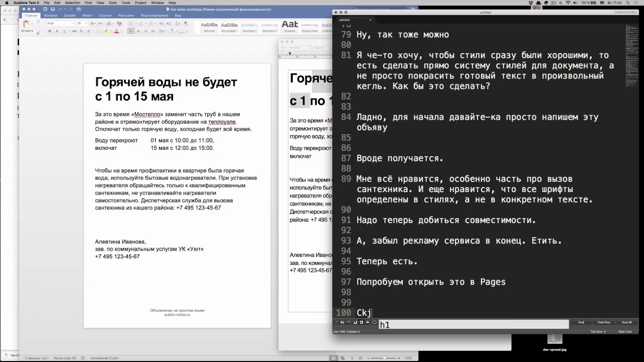Screen dimensions: 644x362
Task: Apply the Заголовок 1 style
Action: [x=249, y=26]
